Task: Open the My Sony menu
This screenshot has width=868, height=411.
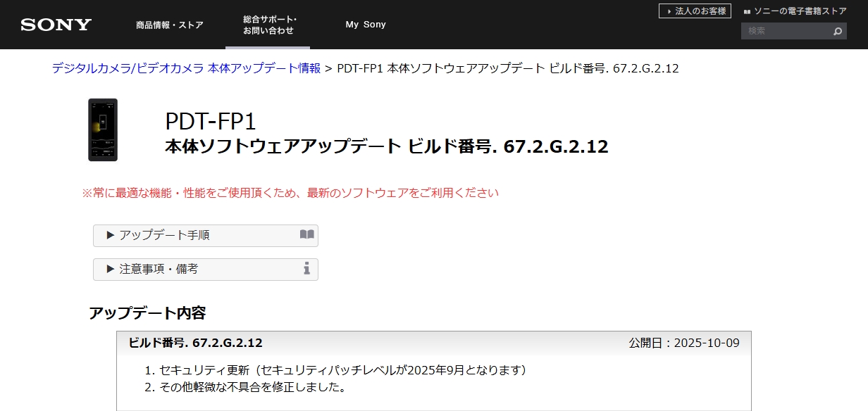Action: coord(366,25)
